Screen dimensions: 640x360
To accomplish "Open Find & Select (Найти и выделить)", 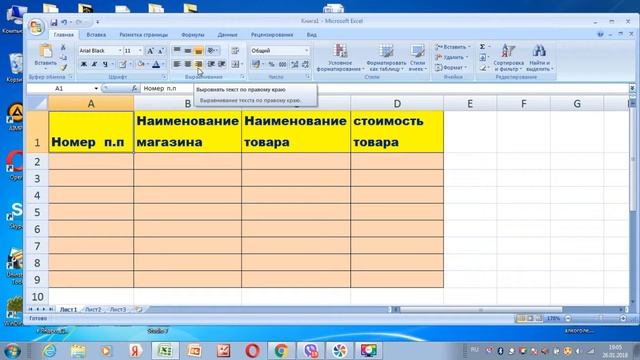I will pos(539,58).
